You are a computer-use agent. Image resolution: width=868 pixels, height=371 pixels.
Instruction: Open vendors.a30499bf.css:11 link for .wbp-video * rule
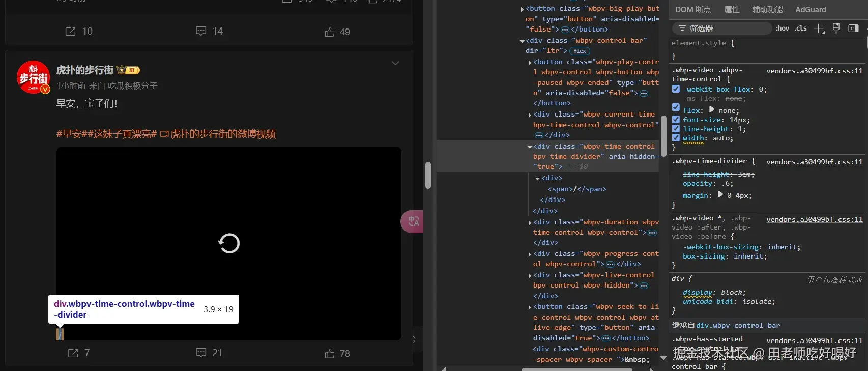coord(815,219)
